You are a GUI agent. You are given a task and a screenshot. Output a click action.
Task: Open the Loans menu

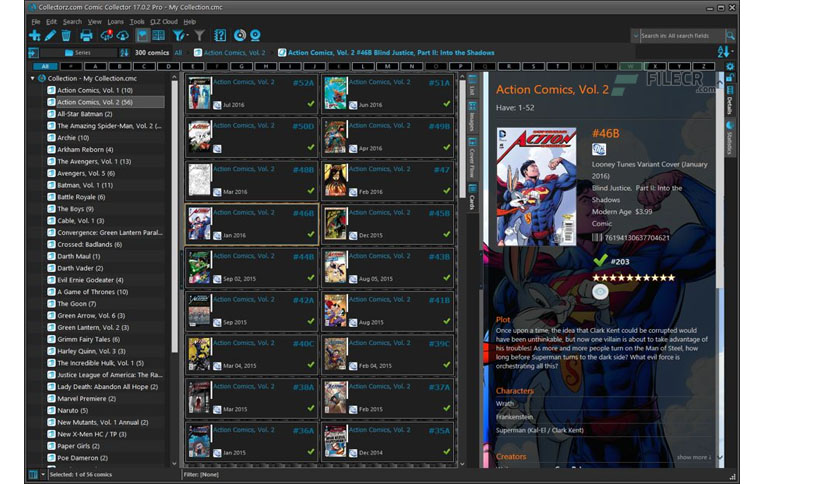pyautogui.click(x=115, y=22)
